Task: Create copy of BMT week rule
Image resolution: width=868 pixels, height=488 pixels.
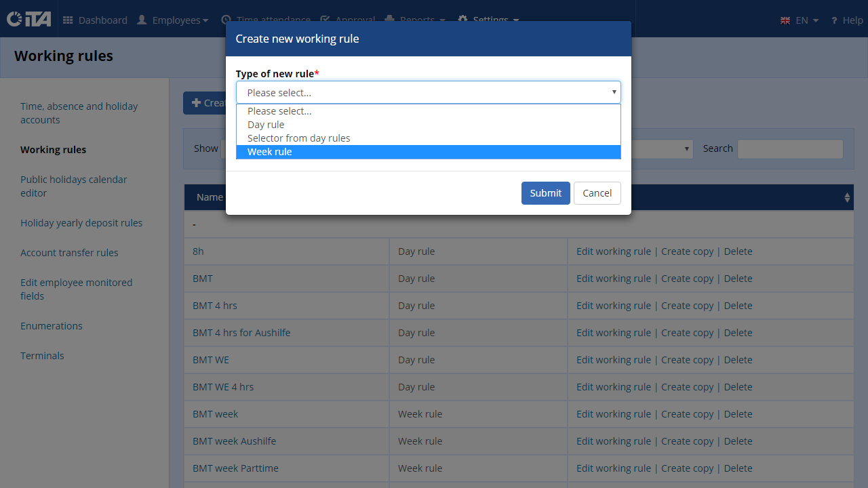Action: point(688,414)
